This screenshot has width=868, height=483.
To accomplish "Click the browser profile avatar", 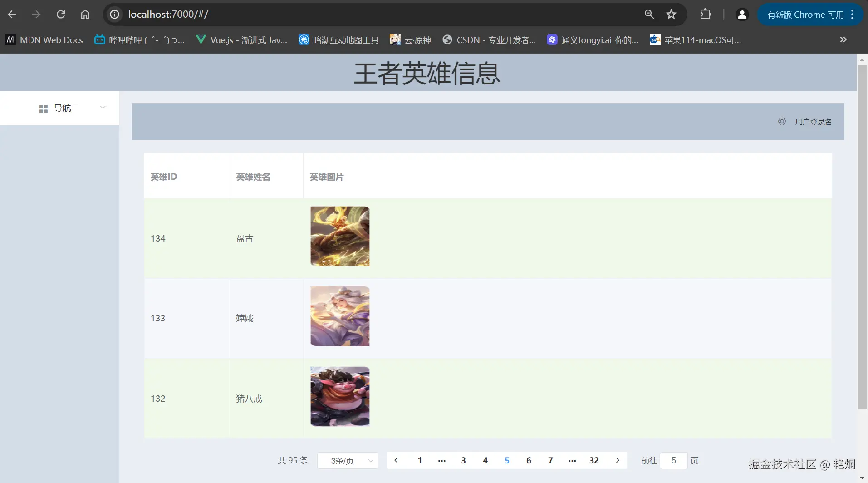I will [x=741, y=14].
